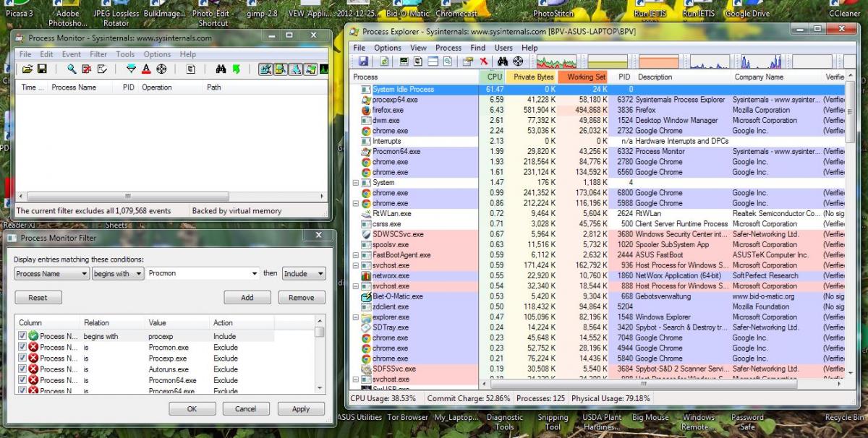
Task: Sort by the CPU column header
Action: 493,77
